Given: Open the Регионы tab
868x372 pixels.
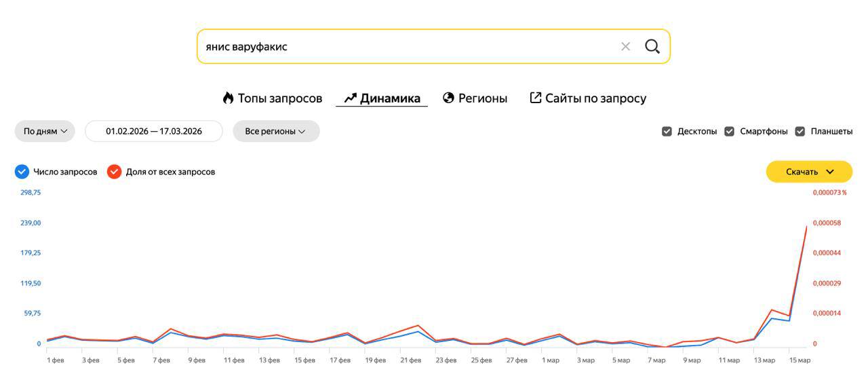Looking at the screenshot, I should (x=482, y=98).
